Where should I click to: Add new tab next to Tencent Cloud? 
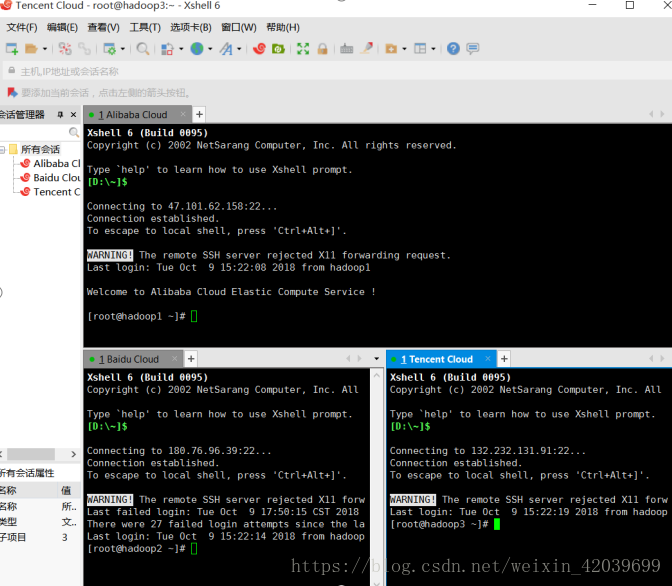pos(504,359)
